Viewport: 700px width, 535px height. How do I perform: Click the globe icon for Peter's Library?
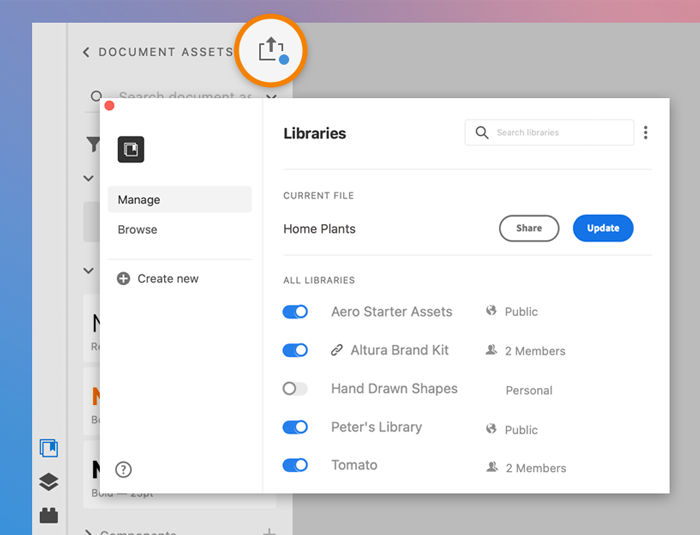[491, 429]
